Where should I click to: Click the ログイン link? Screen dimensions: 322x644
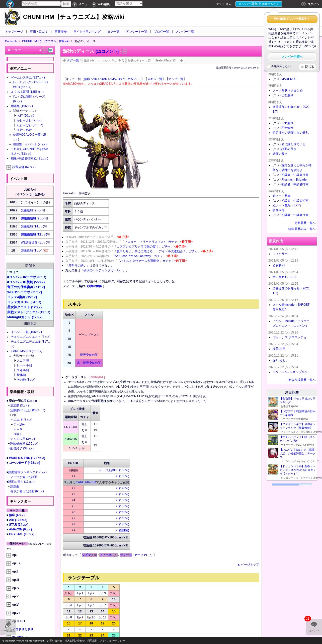point(313,4)
